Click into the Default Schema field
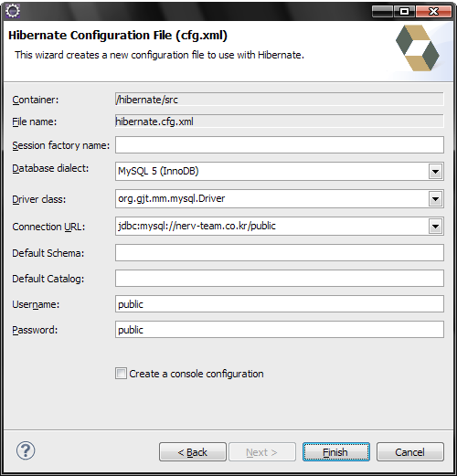 tap(280, 252)
